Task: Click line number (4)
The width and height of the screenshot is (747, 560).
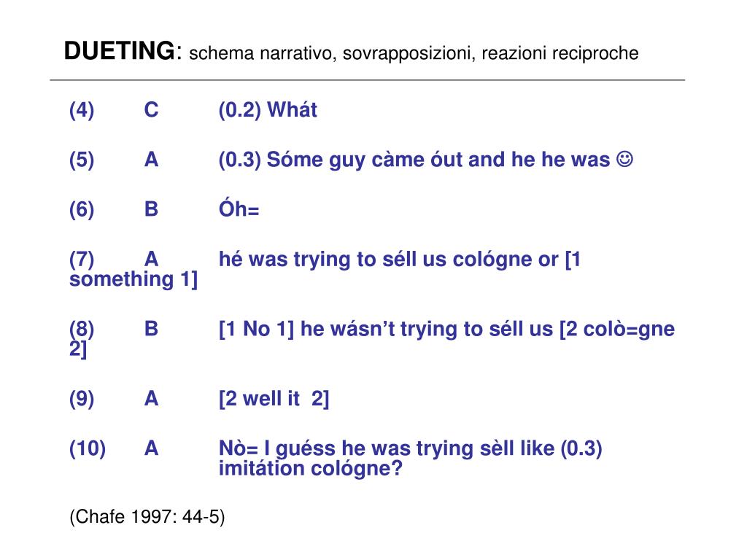Action: click(x=82, y=110)
